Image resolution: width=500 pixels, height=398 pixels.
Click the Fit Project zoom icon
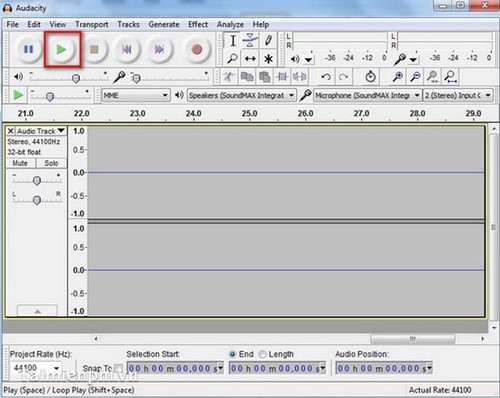pos(451,77)
